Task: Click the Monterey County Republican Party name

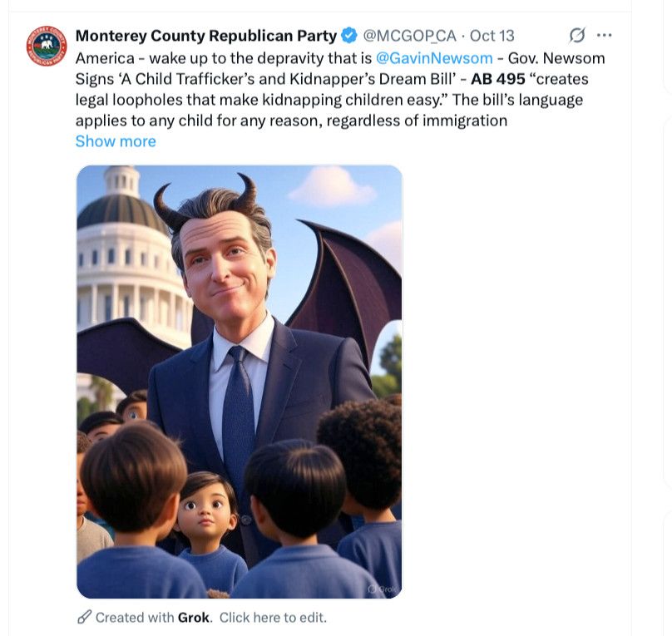Action: pos(206,36)
